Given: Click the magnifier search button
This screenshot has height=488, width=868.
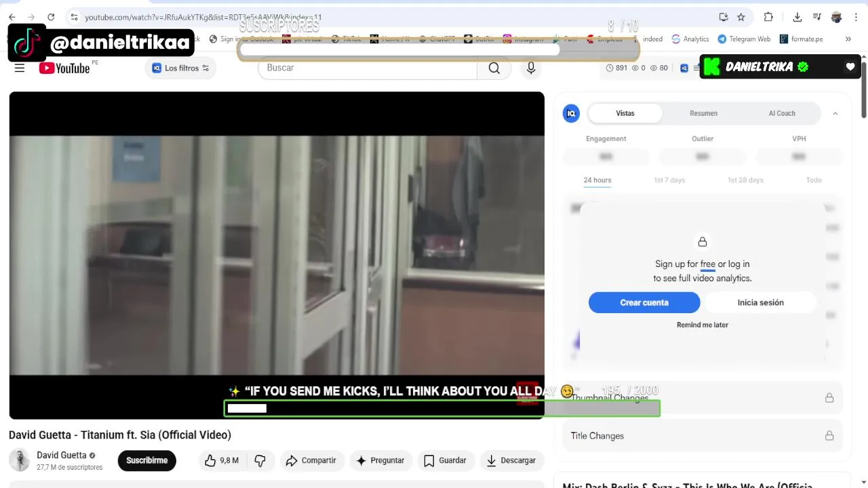Looking at the screenshot, I should [494, 68].
